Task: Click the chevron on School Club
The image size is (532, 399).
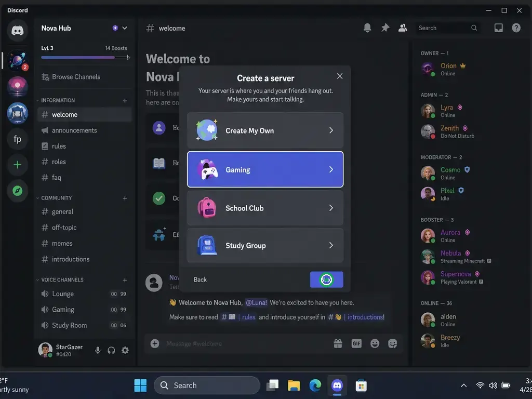Action: point(331,208)
